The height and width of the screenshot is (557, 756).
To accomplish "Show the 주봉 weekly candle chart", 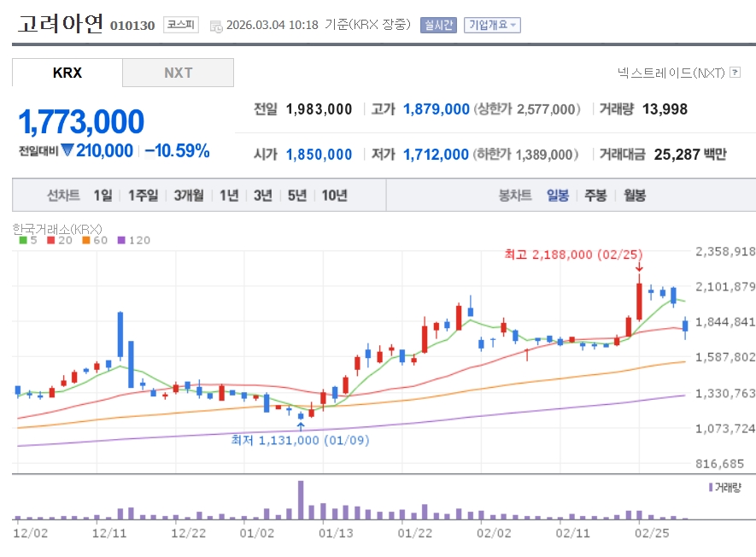I will (x=595, y=196).
